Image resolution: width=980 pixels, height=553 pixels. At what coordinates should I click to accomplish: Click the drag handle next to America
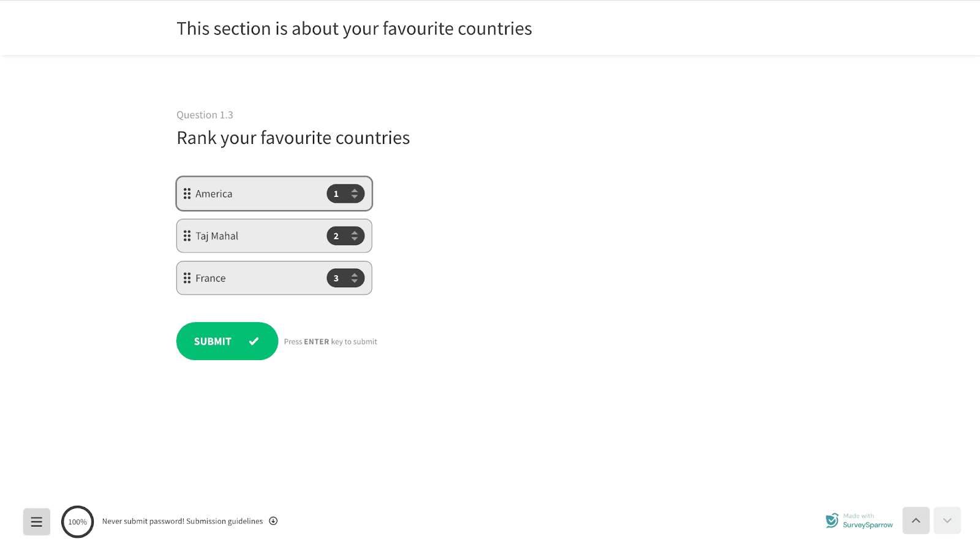[x=187, y=194]
